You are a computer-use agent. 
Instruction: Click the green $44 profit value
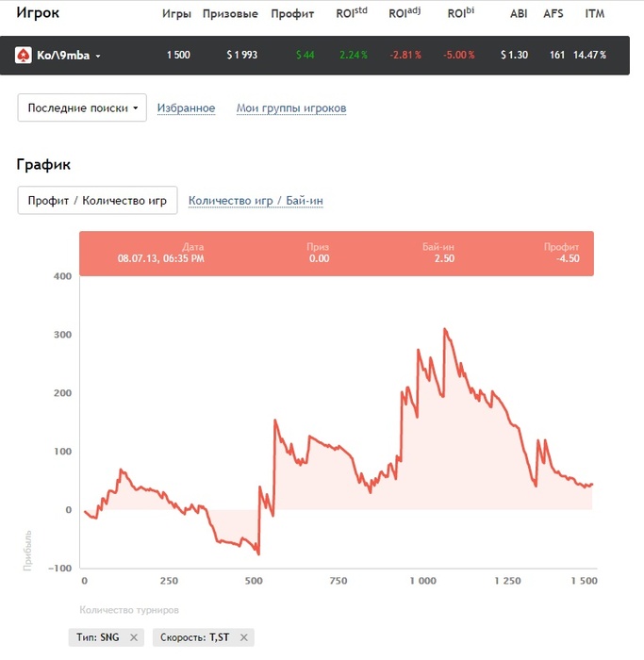(x=305, y=56)
